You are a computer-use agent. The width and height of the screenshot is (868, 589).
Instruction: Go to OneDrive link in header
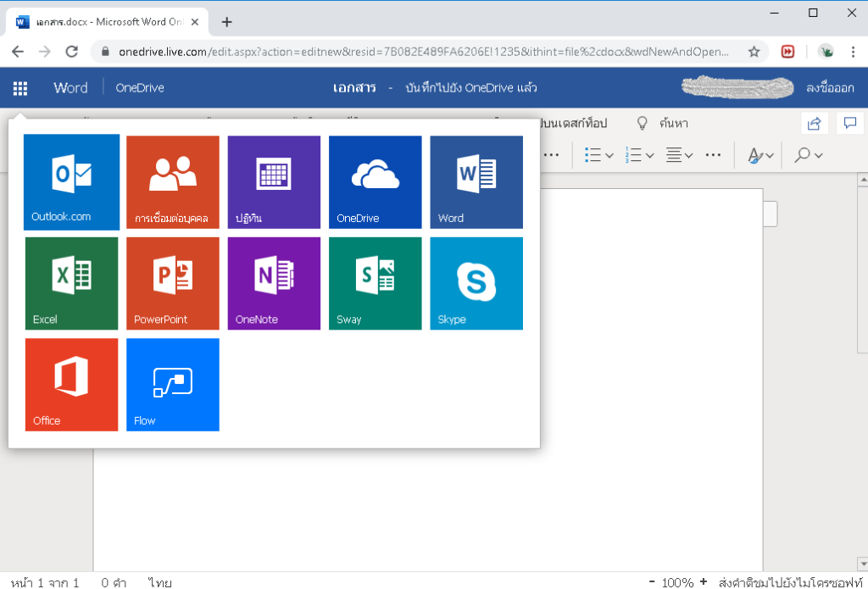click(x=140, y=88)
